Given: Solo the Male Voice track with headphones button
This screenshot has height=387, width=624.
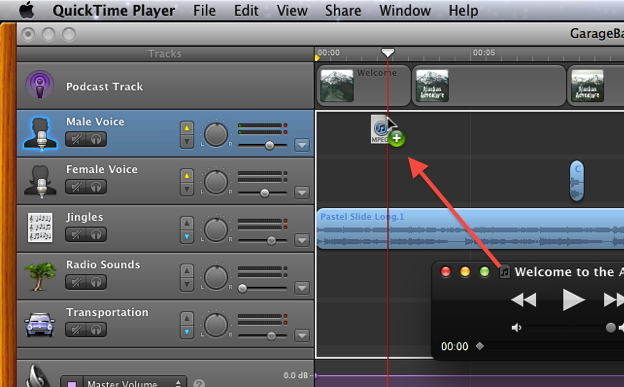Looking at the screenshot, I should pyautogui.click(x=96, y=139).
